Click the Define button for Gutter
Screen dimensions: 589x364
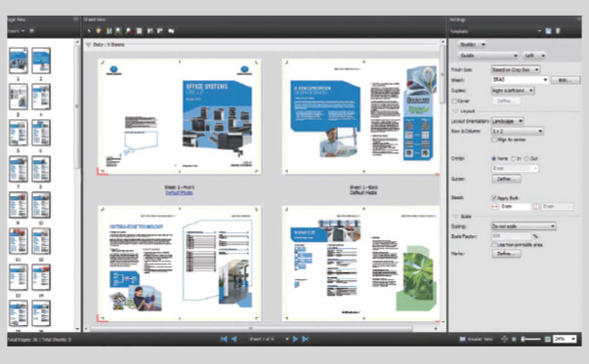pyautogui.click(x=506, y=179)
